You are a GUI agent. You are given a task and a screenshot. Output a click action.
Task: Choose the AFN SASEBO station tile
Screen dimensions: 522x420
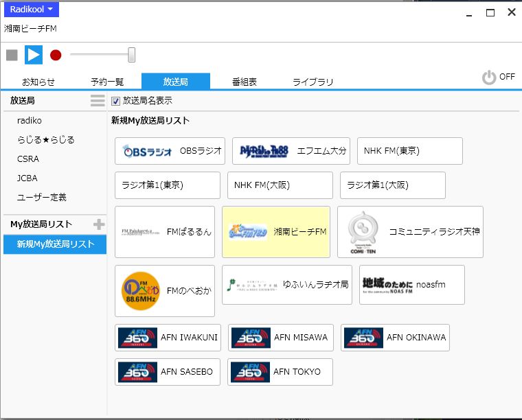click(168, 372)
